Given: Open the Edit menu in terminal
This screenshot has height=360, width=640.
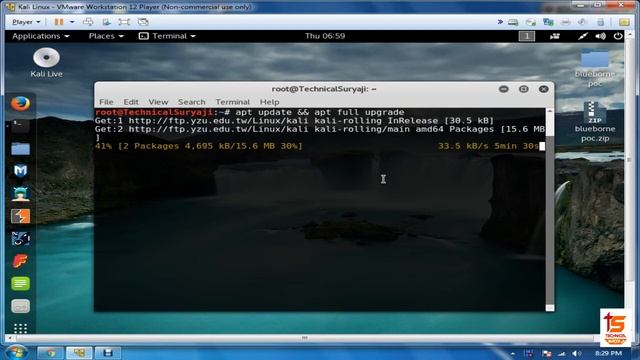Looking at the screenshot, I should pos(131,102).
